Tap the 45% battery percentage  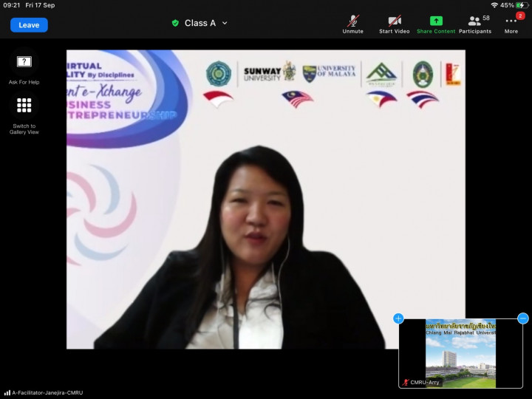point(507,5)
